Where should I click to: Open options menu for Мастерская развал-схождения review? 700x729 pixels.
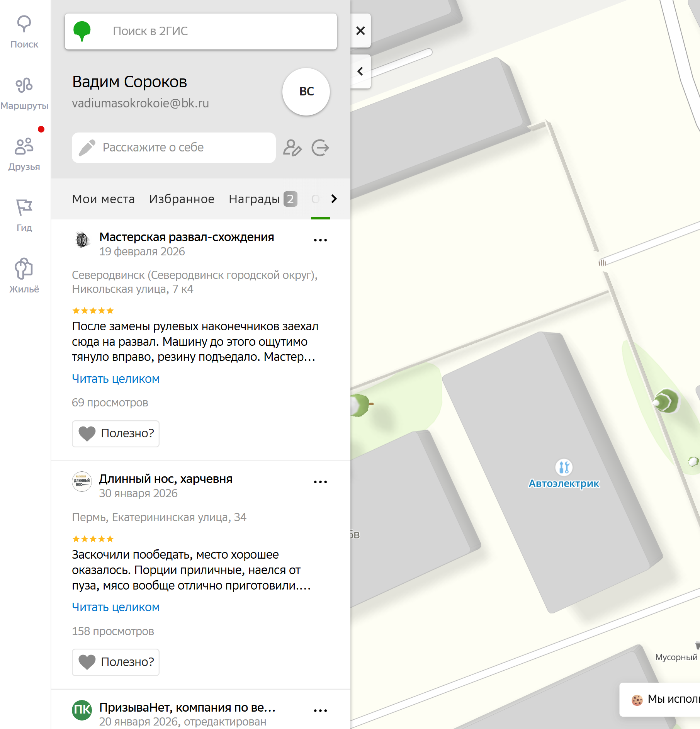pyautogui.click(x=320, y=240)
